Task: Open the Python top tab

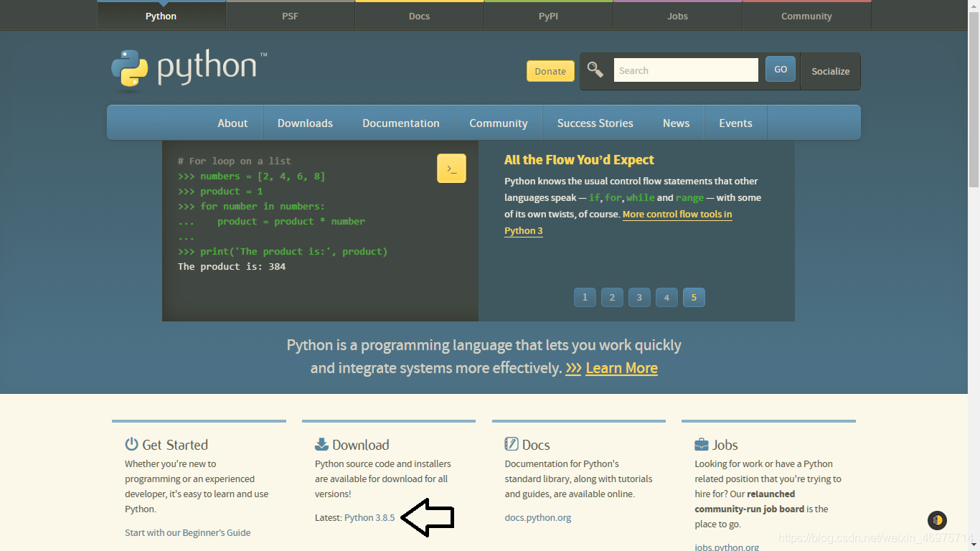Action: pos(161,15)
